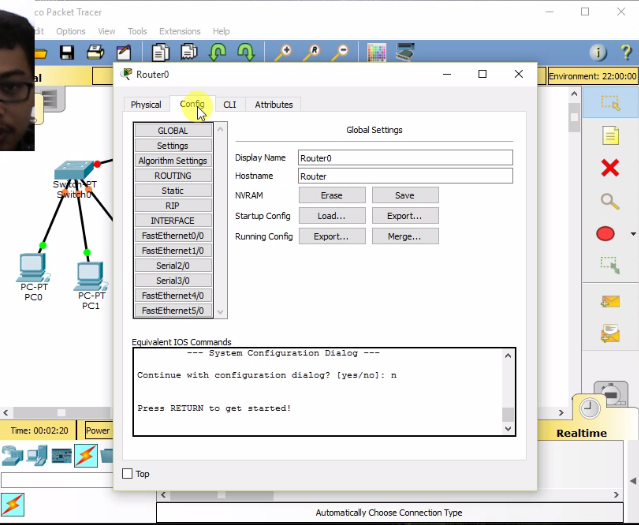Click the Zoom In magnifier icon

click(283, 53)
